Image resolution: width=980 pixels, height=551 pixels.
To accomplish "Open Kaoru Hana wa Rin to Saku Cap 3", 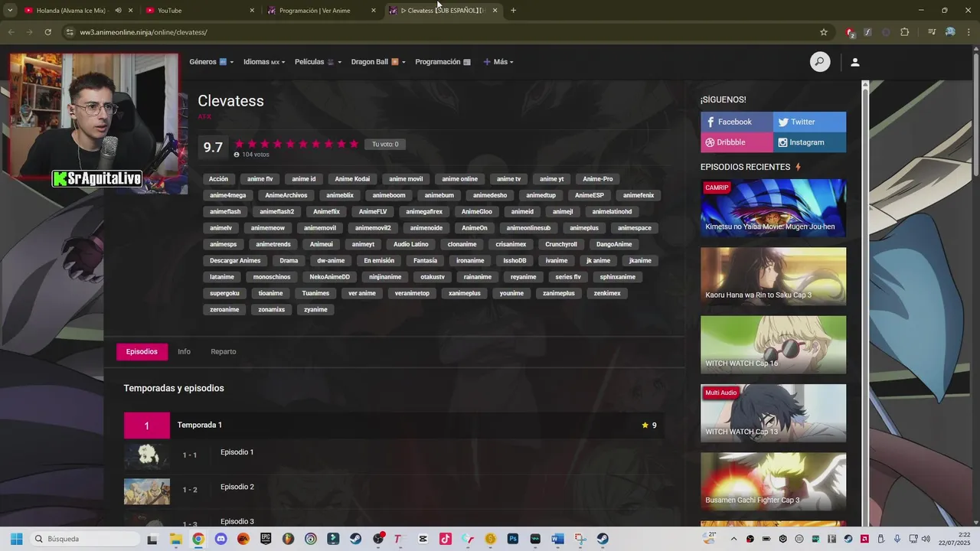I will 773,276.
